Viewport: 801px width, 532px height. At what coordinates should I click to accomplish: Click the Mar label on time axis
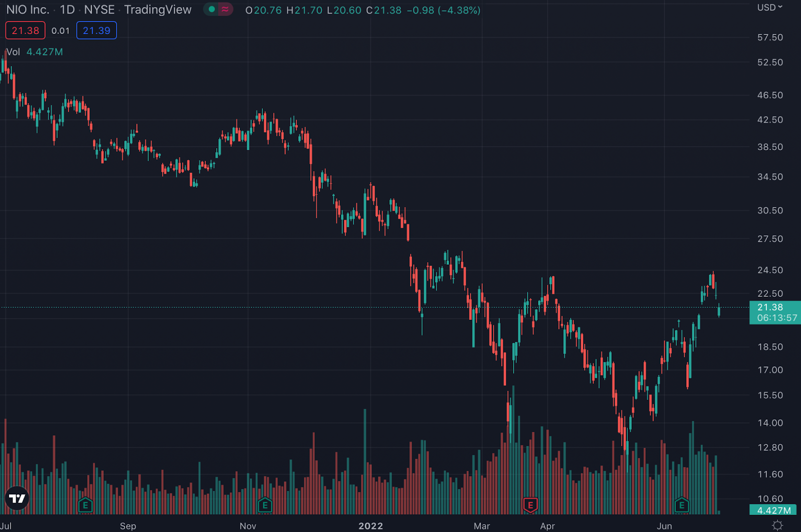coord(482,526)
